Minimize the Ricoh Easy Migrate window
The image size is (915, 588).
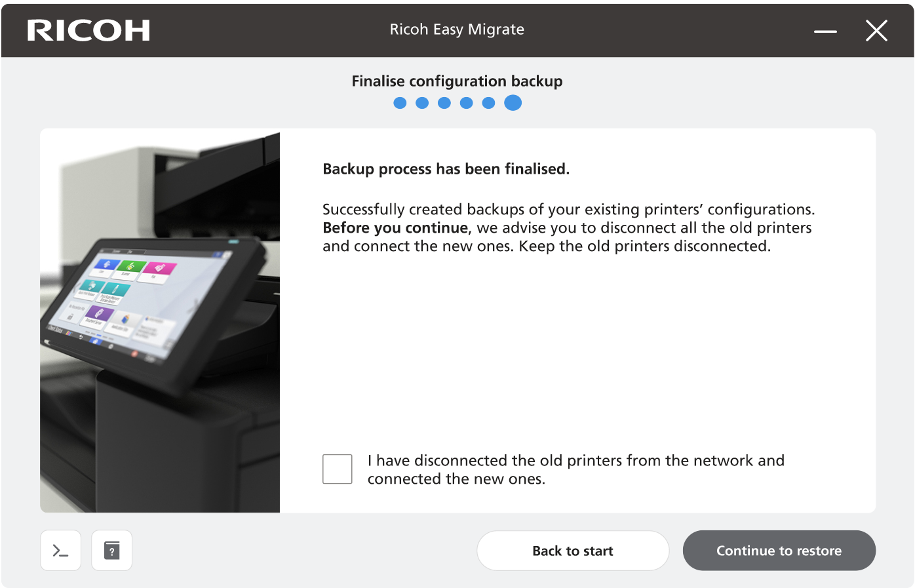pos(825,31)
